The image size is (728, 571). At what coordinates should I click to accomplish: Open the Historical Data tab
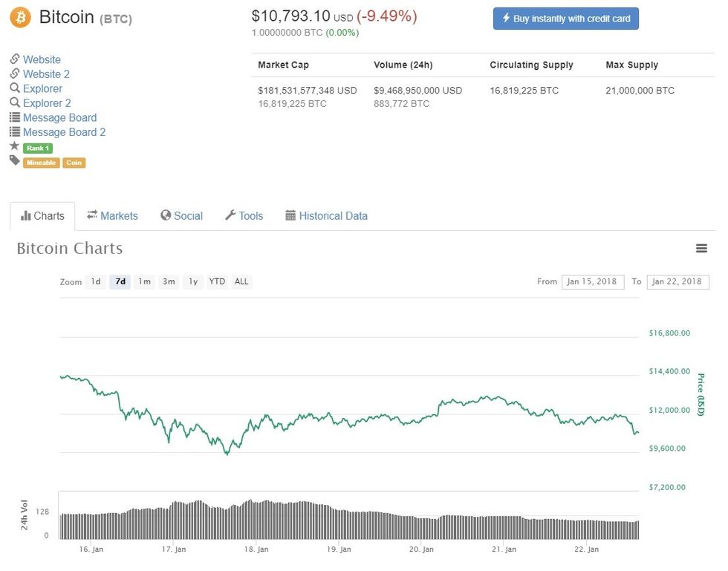click(332, 215)
